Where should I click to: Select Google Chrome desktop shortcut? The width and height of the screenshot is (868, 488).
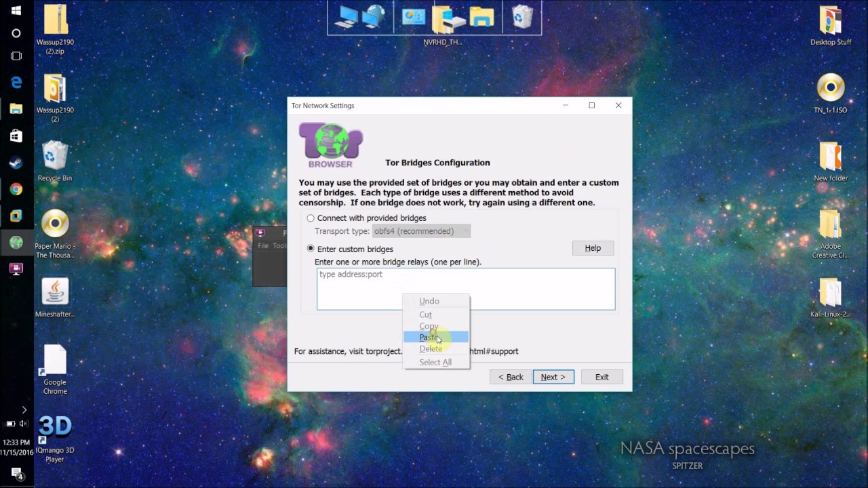[x=55, y=369]
